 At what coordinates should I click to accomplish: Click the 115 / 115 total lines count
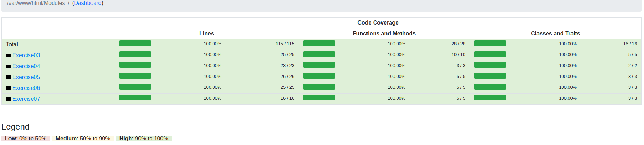pos(285,44)
